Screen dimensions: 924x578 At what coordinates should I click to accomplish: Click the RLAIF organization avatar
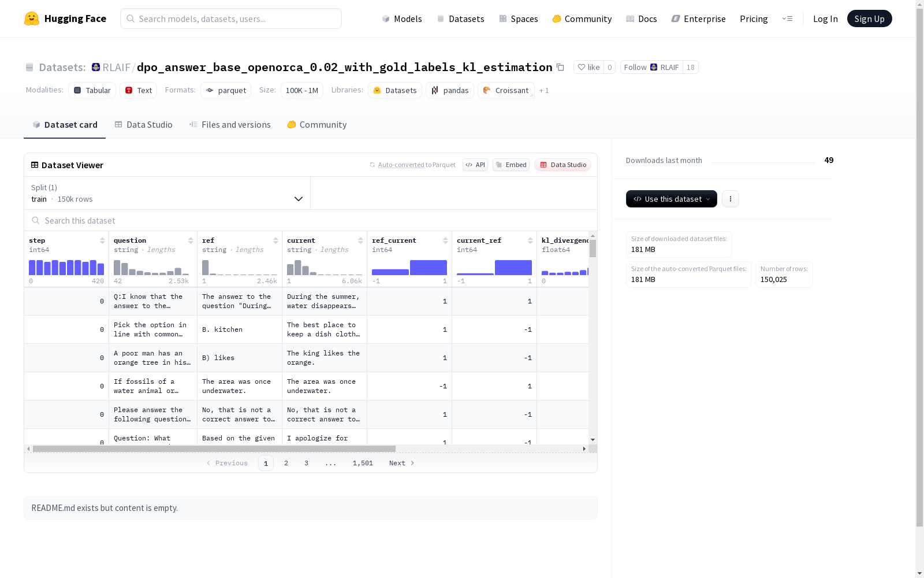pyautogui.click(x=96, y=67)
